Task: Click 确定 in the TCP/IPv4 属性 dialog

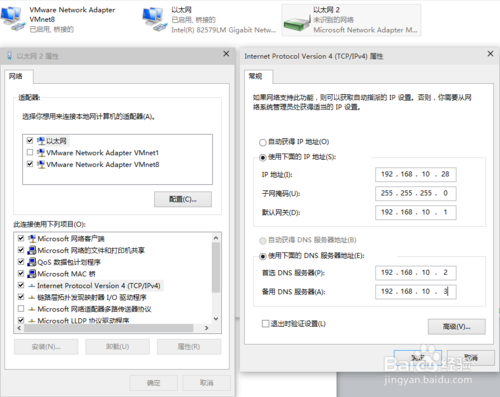Action: click(418, 358)
